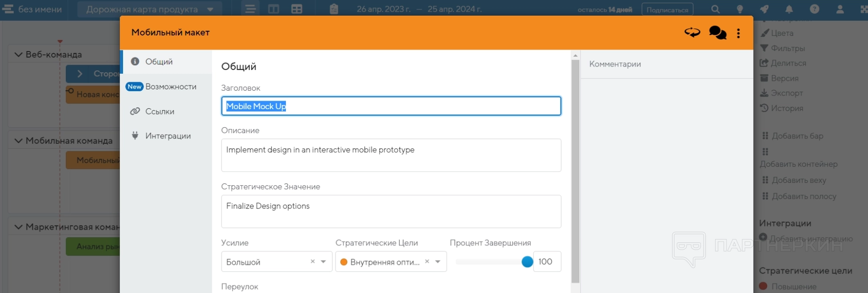Open the user profile icon

(840, 9)
